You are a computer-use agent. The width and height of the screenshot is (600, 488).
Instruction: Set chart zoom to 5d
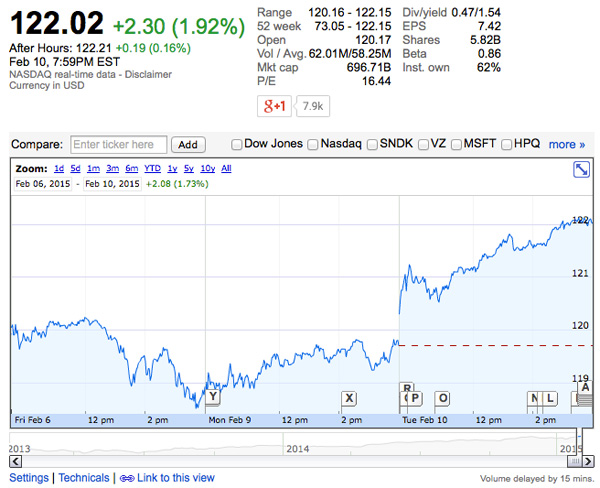(75, 168)
